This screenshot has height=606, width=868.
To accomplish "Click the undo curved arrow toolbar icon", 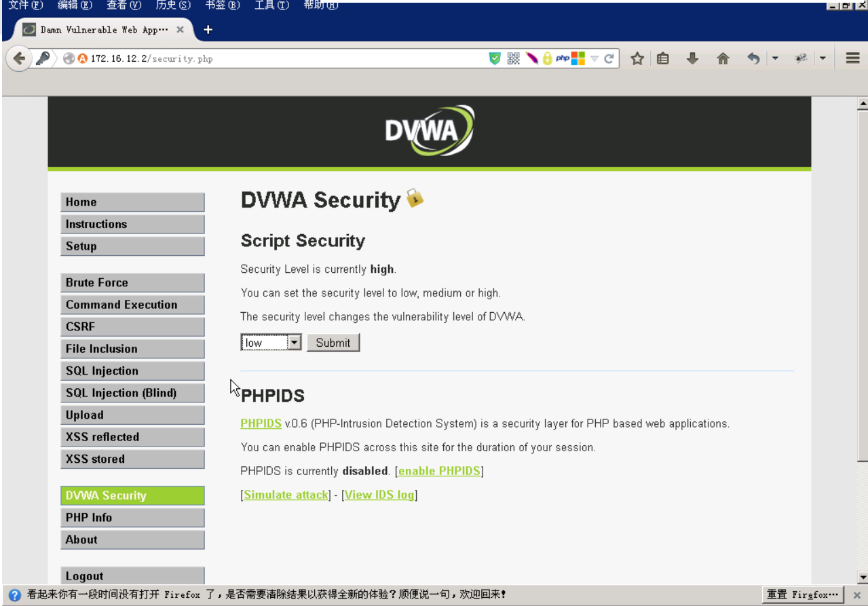I will coord(753,58).
